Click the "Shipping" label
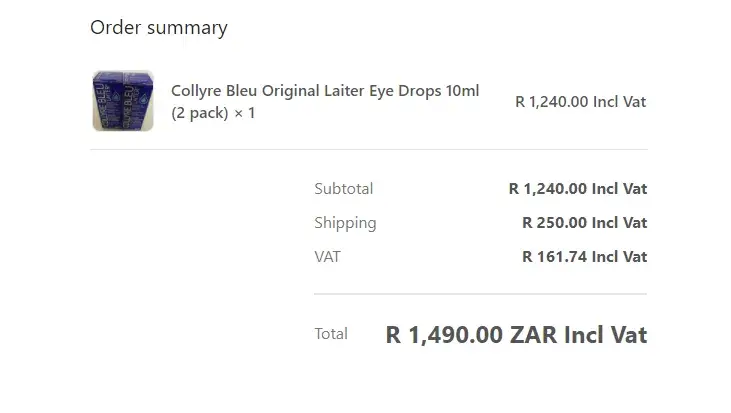The height and width of the screenshot is (413, 731). (345, 222)
